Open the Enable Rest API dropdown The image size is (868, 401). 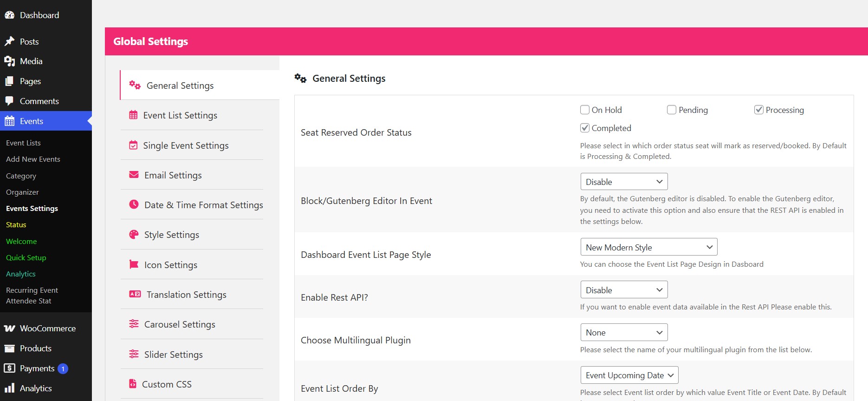pos(624,290)
